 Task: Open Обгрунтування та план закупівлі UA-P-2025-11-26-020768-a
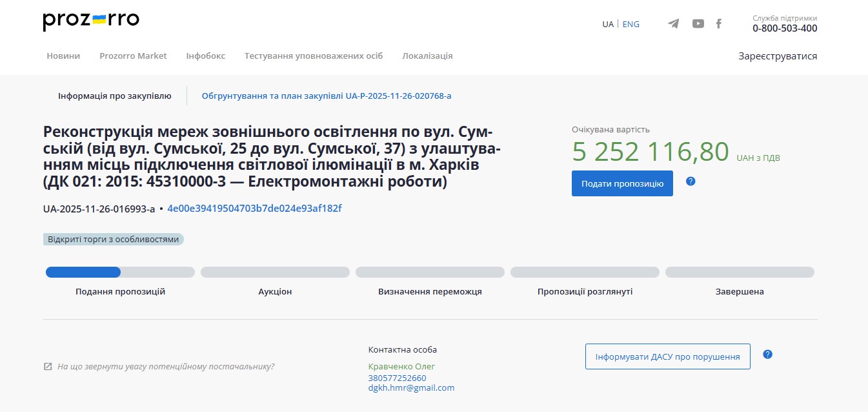click(326, 96)
